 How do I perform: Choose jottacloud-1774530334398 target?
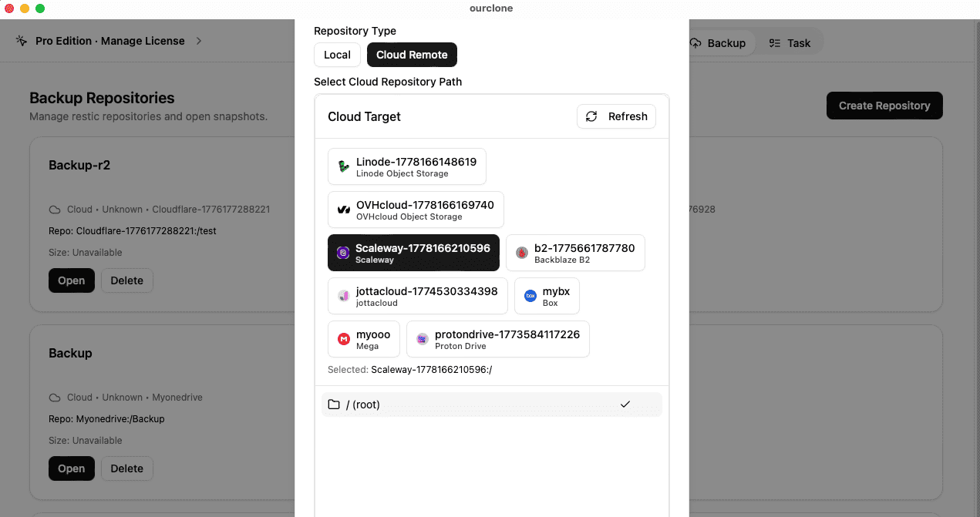click(x=417, y=296)
